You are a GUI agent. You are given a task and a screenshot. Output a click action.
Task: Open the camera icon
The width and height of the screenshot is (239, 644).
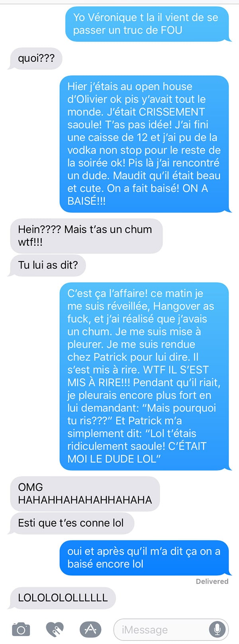click(x=21, y=630)
